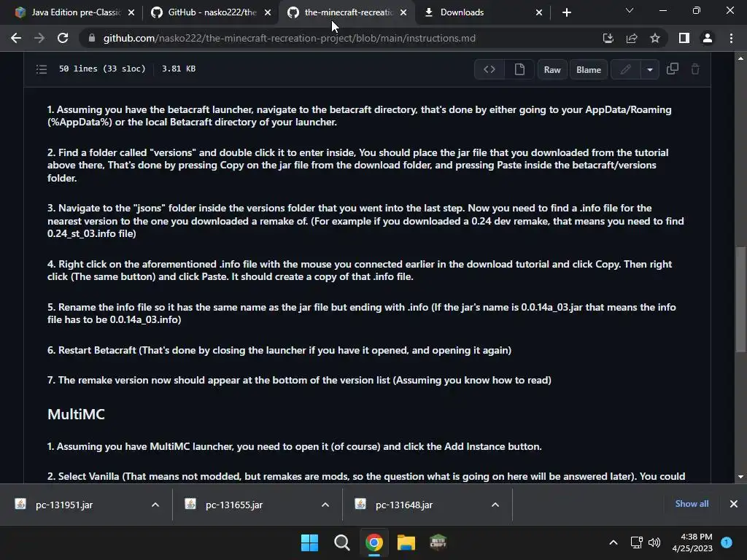
Task: Open the downloaded pc-131648.jar file
Action: coord(404,505)
